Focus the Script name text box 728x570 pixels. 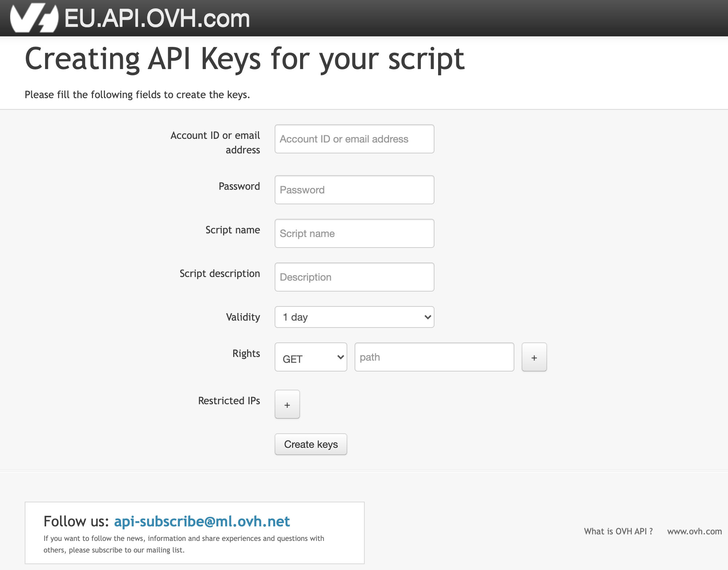click(x=354, y=234)
